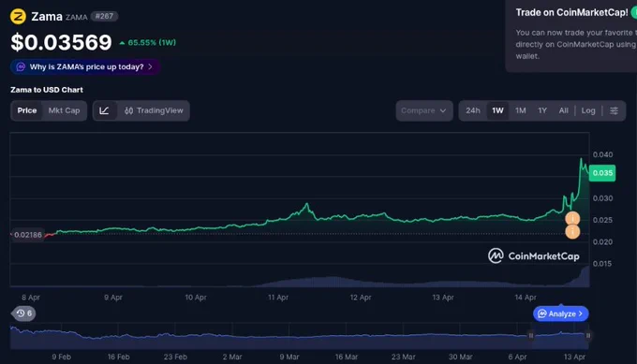This screenshot has width=637, height=364.
Task: Click the left range slider handle
Action: (x=530, y=335)
